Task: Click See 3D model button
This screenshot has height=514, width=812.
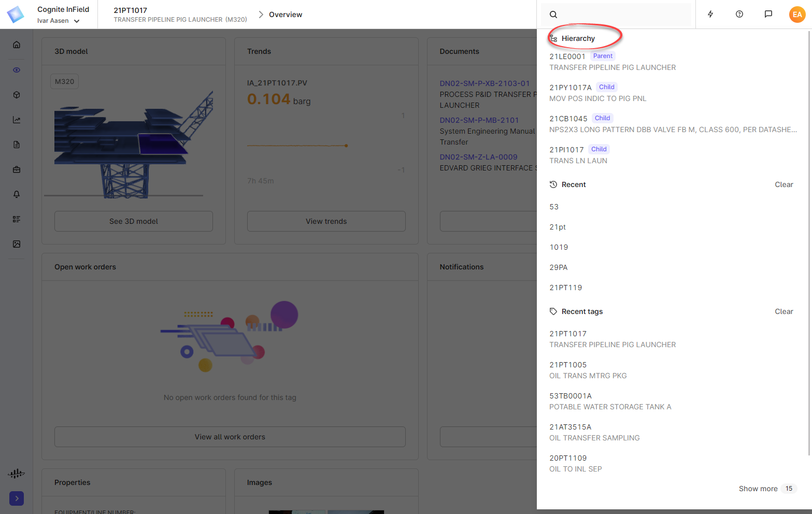Action: 134,221
